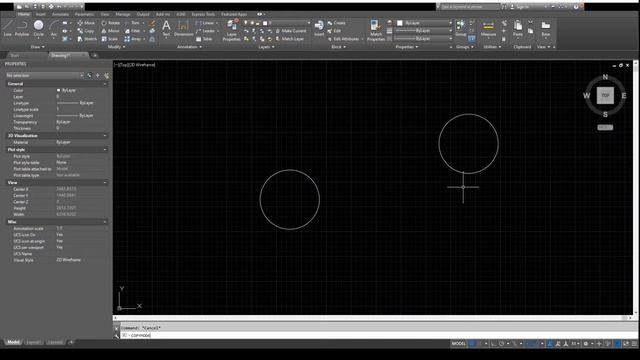Open the Annotate ribbon tab
The width and height of the screenshot is (640, 360).
[x=60, y=14]
